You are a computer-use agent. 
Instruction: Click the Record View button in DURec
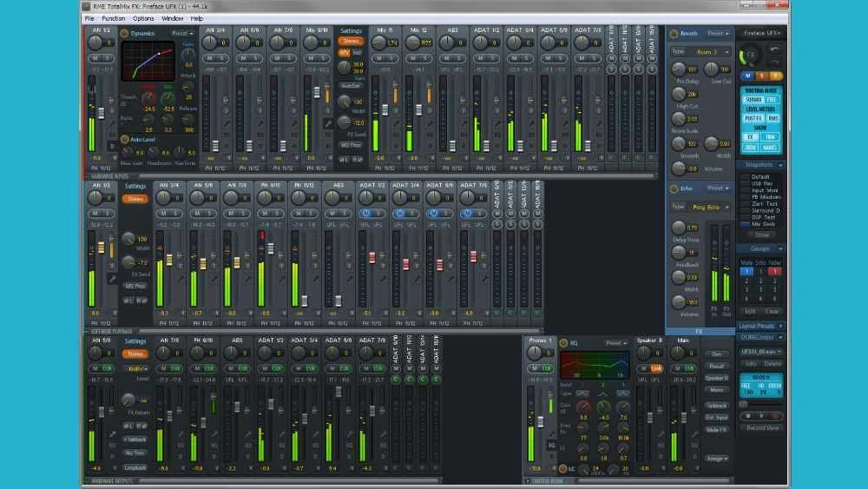point(762,428)
